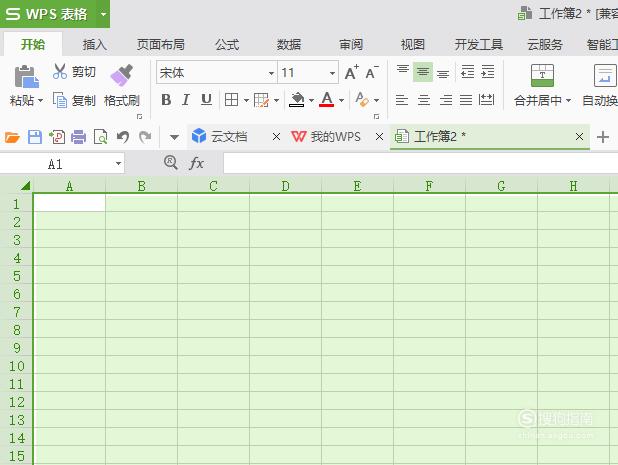This screenshot has height=465, width=618.
Task: Click the select all corner triangle
Action: tap(26, 186)
